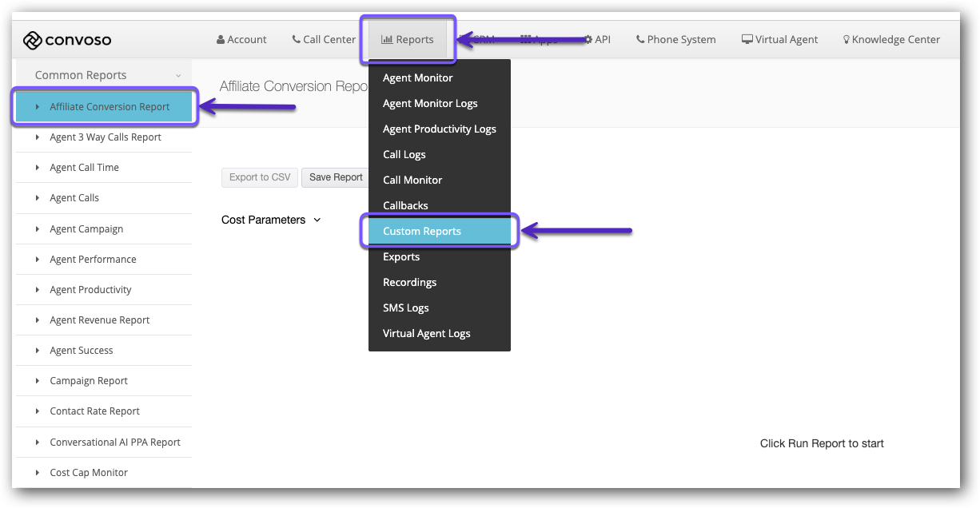Open Affiliate Conversion Report in sidebar

[x=104, y=106]
